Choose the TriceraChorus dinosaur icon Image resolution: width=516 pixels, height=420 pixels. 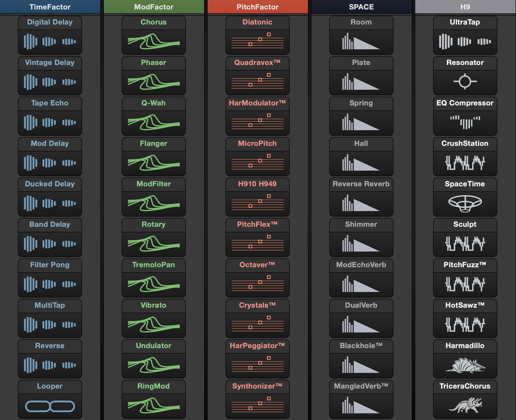(x=465, y=406)
